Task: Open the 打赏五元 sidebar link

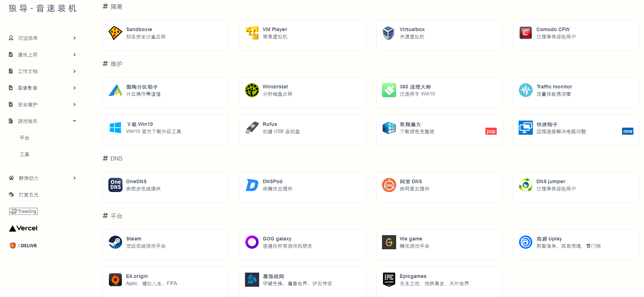Action: [x=28, y=195]
